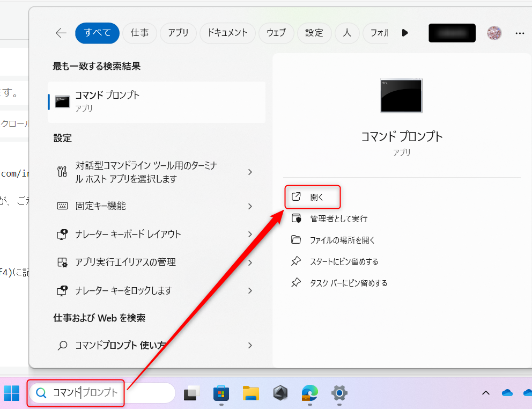
Task: Switch to the アプリ filter tab
Action: (178, 33)
